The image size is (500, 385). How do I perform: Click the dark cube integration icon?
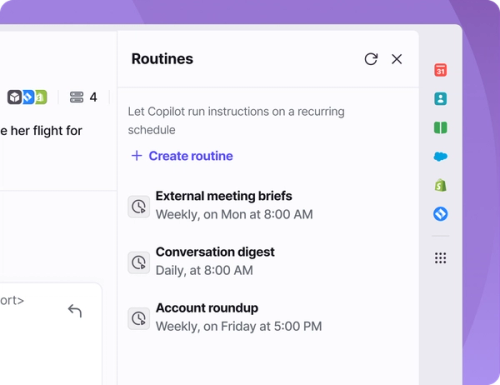15,97
